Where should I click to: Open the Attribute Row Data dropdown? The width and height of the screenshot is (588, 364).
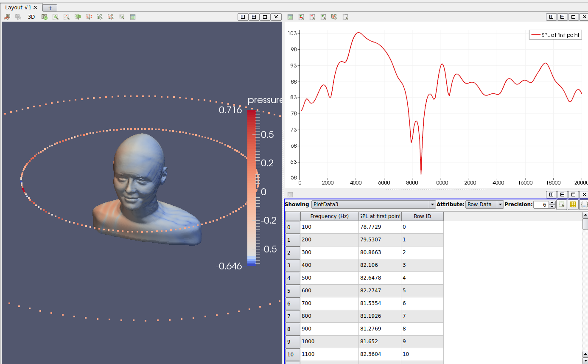point(484,204)
